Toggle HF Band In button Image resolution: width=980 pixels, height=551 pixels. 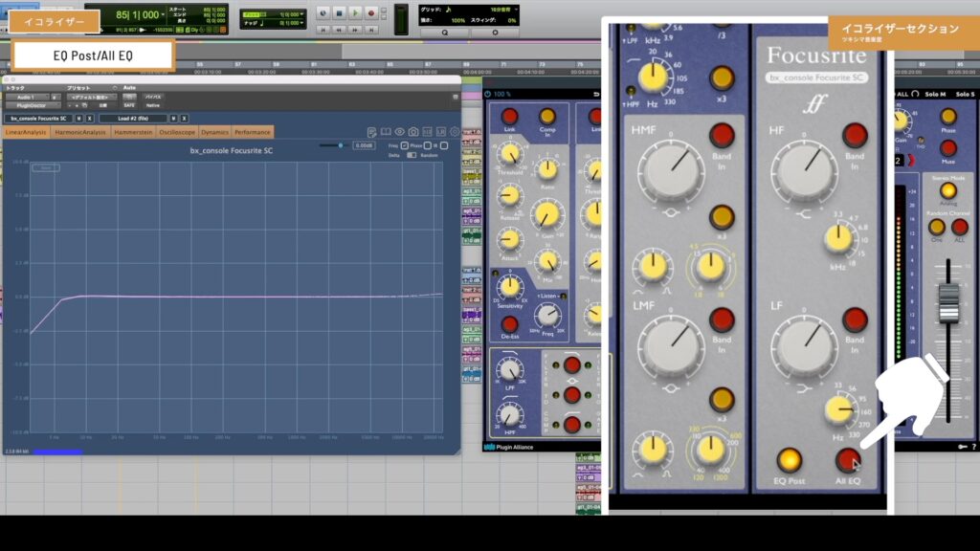[855, 135]
